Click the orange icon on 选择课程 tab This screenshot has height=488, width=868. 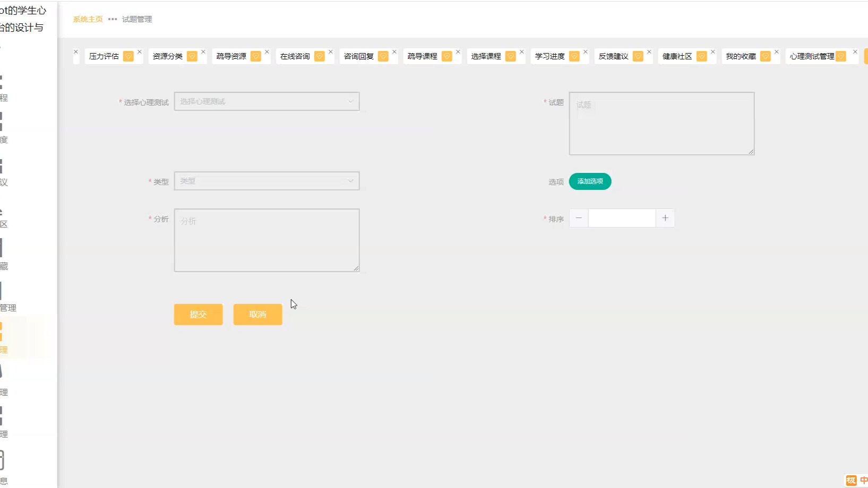[511, 56]
